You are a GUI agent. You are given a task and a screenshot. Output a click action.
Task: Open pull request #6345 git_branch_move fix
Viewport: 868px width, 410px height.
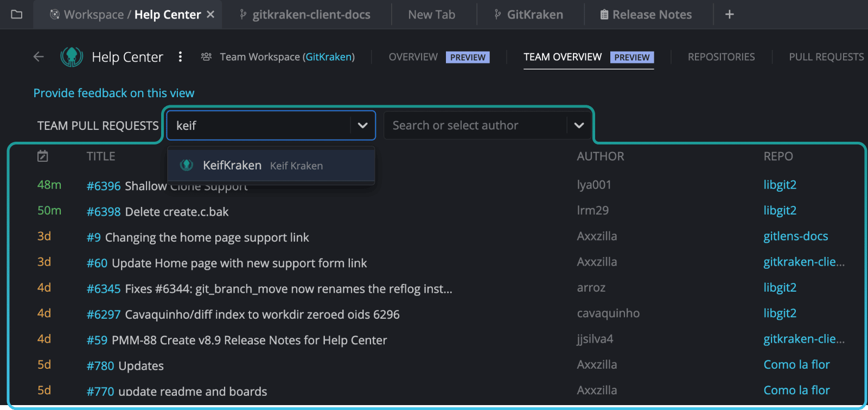coord(270,289)
